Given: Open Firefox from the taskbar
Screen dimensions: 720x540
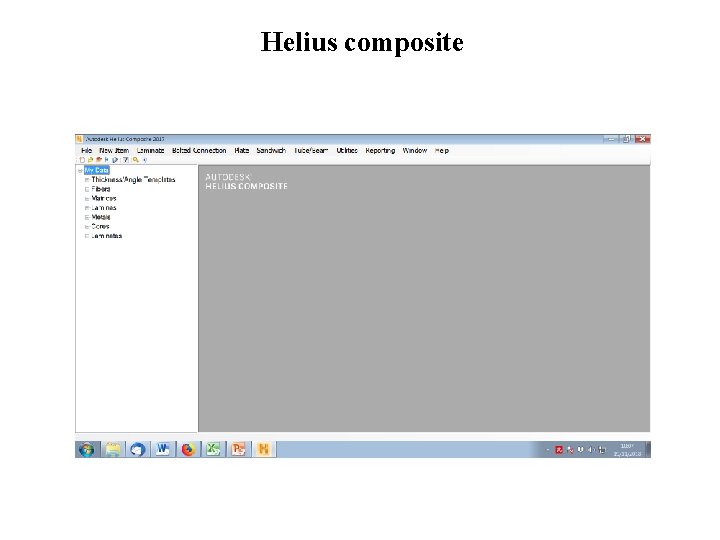Looking at the screenshot, I should 188,450.
